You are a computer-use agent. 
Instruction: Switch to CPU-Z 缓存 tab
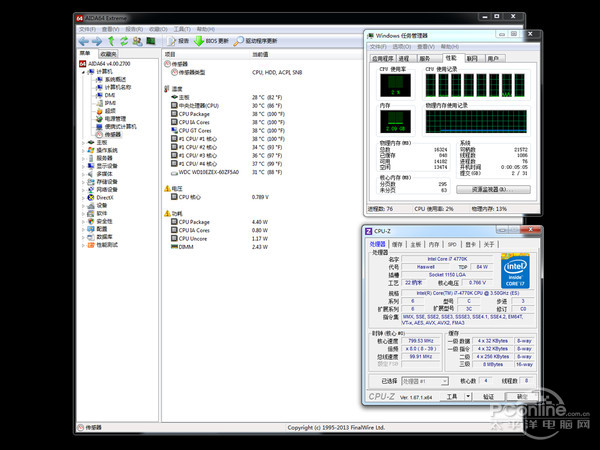coord(398,244)
